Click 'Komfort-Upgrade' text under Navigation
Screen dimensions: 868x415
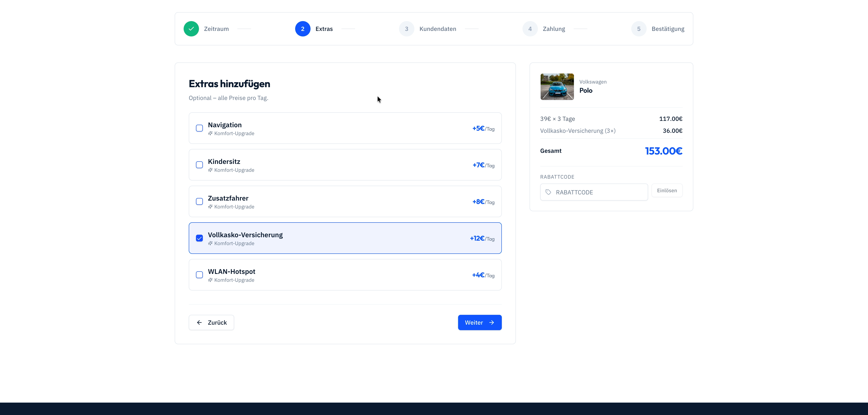click(x=234, y=133)
